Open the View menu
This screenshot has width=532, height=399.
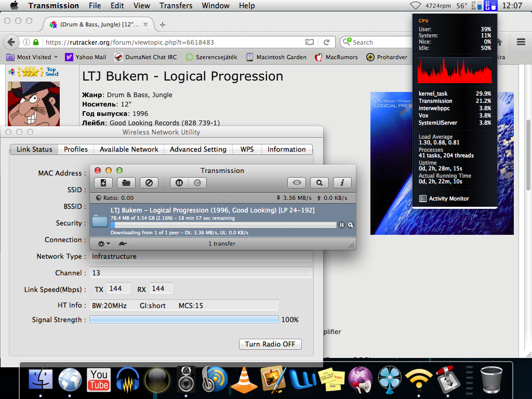(141, 6)
